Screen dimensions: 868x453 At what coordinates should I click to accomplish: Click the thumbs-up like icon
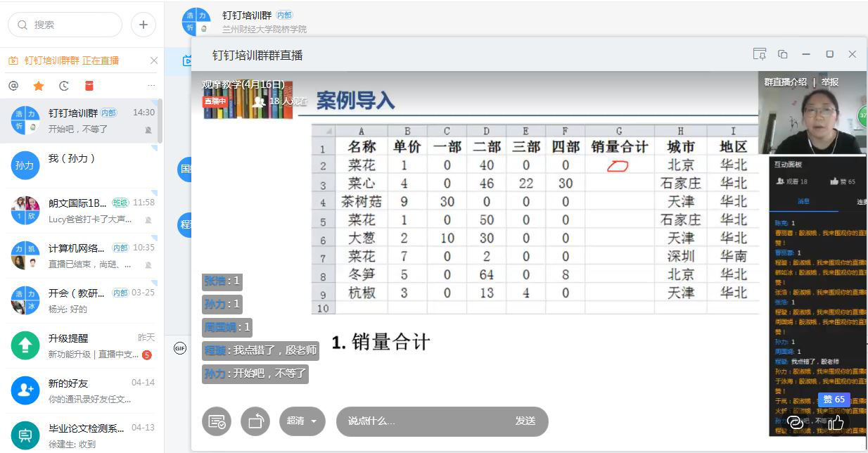click(x=836, y=422)
